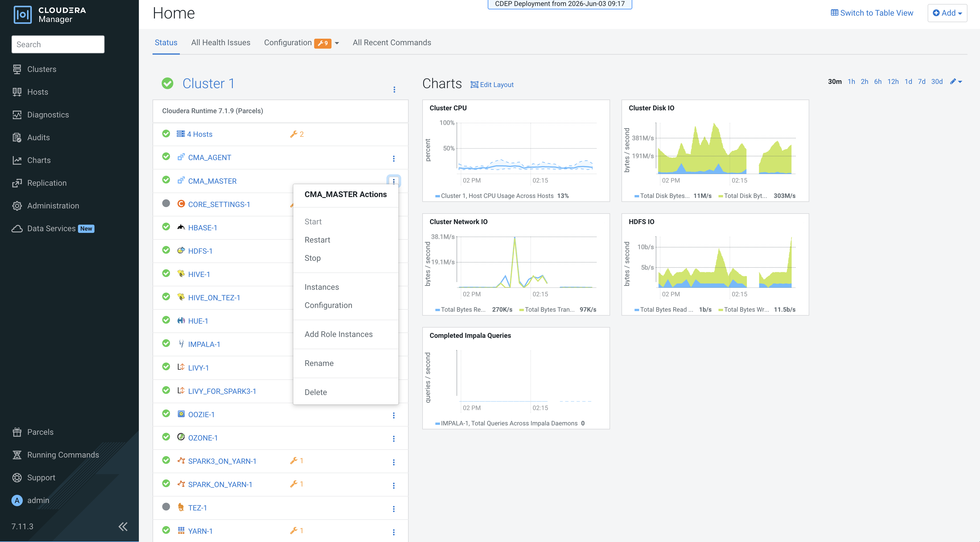980x542 pixels.
Task: Open Replication in the sidebar
Action: pos(47,183)
